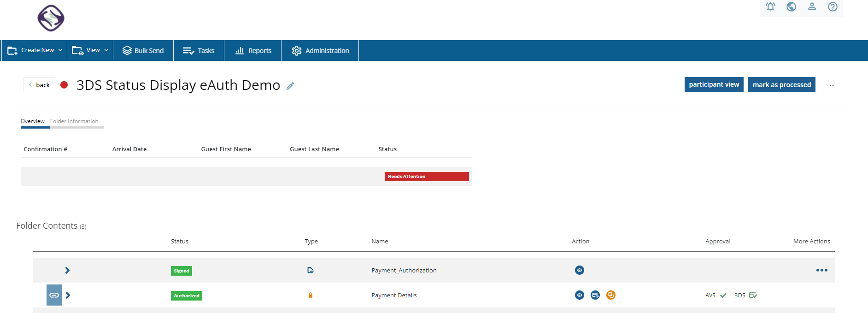Click the Confirmation # column header
Viewport: 868px width, 313px height.
[46, 149]
